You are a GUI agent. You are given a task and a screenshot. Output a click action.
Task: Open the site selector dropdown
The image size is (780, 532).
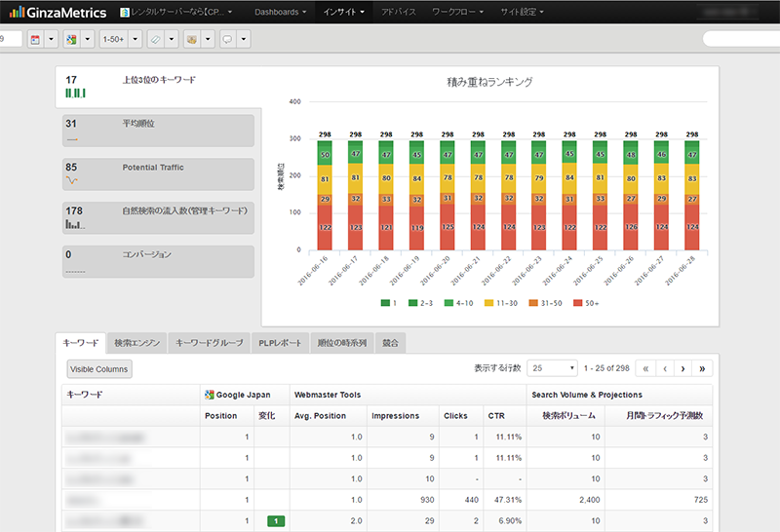coord(176,12)
